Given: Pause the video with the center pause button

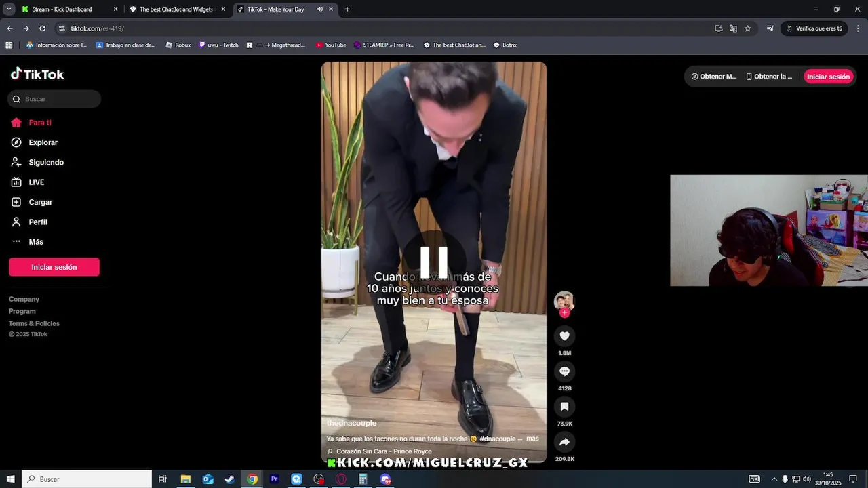Looking at the screenshot, I should 434,261.
